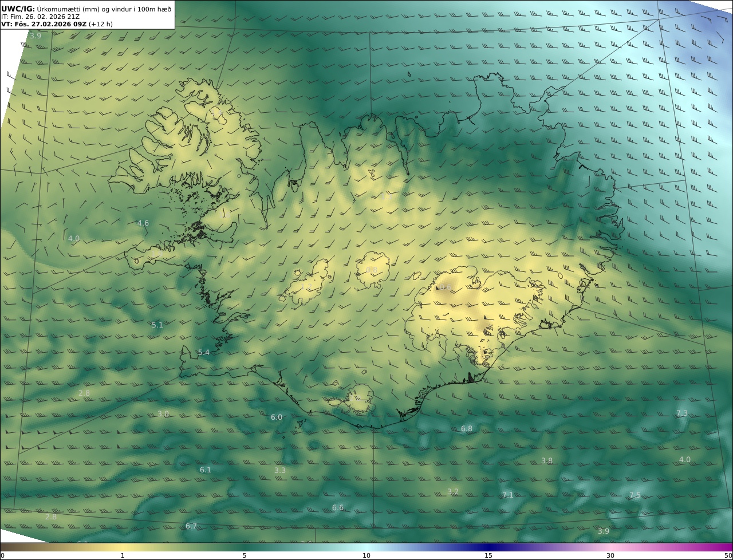Select the 3.2 value label
Image resolution: width=733 pixels, height=560 pixels.
click(x=453, y=492)
